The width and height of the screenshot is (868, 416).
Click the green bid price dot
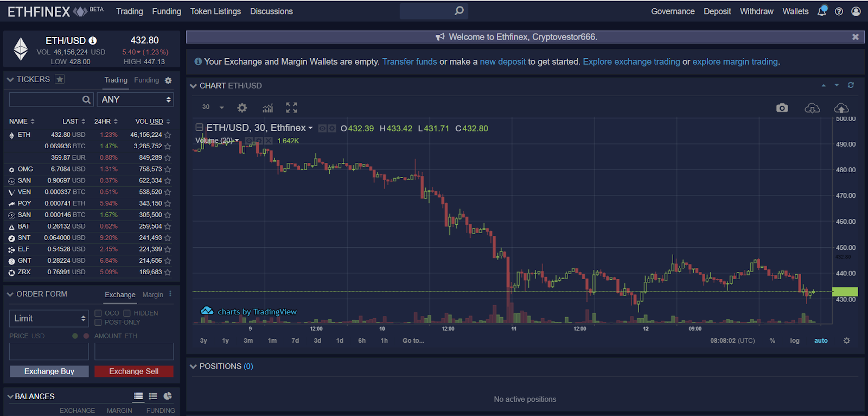click(75, 336)
